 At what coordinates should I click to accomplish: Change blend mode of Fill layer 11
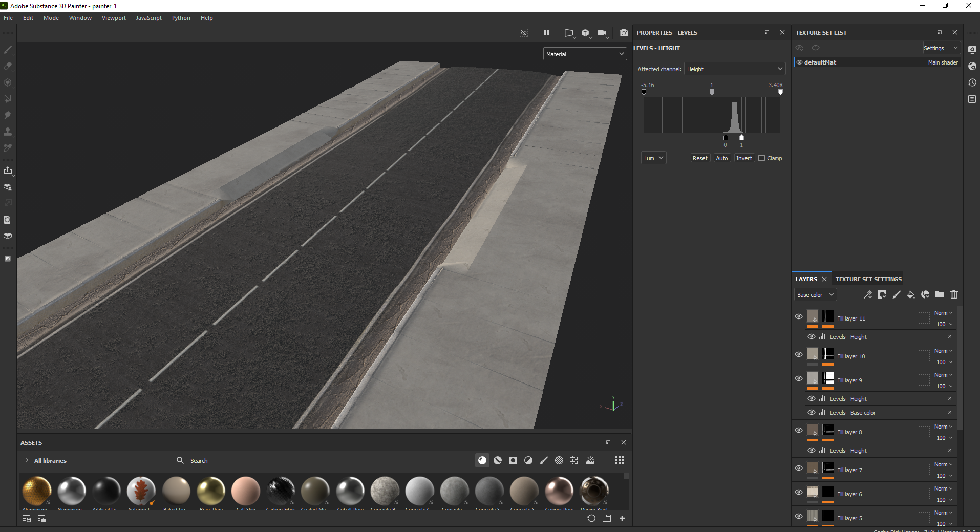pyautogui.click(x=943, y=313)
